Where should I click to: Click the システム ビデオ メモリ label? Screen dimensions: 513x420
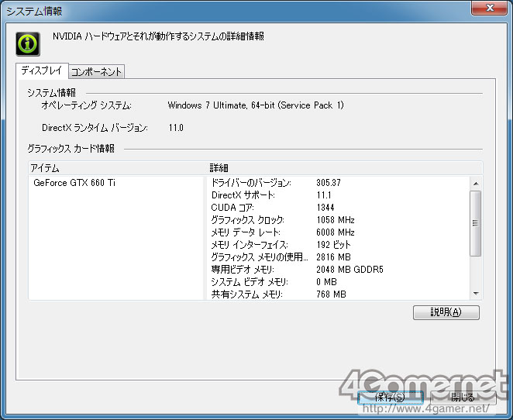click(x=250, y=282)
